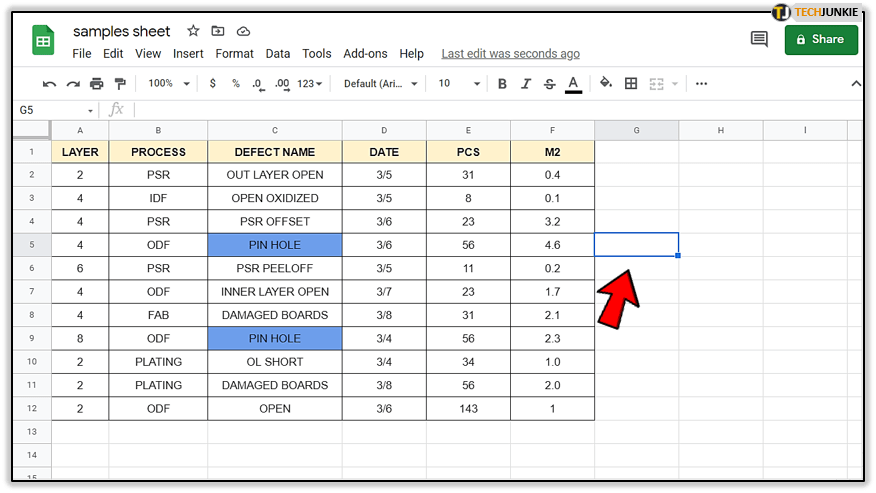Open the fill color paint bucket
Image resolution: width=876 pixels, height=493 pixels.
pos(606,84)
